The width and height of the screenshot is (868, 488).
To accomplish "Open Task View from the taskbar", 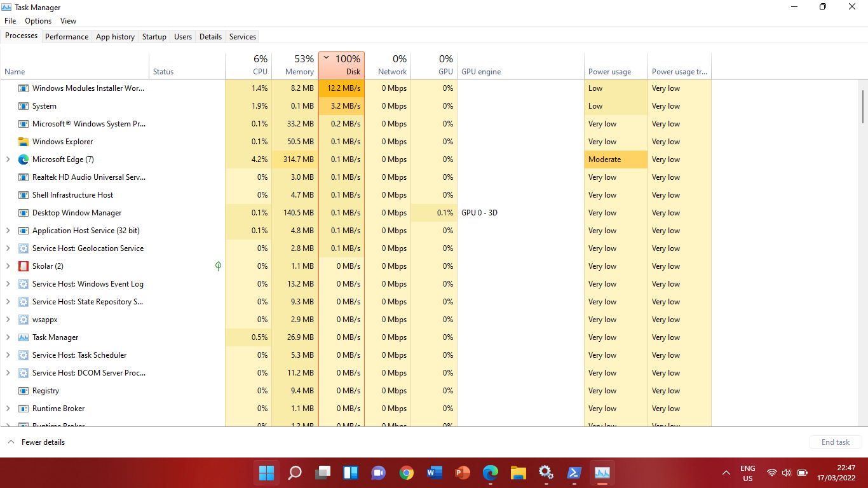I will tap(323, 473).
